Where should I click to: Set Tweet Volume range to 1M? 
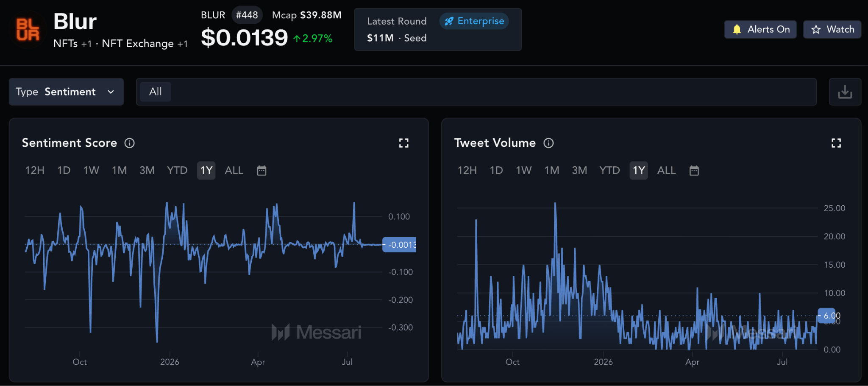pos(552,171)
